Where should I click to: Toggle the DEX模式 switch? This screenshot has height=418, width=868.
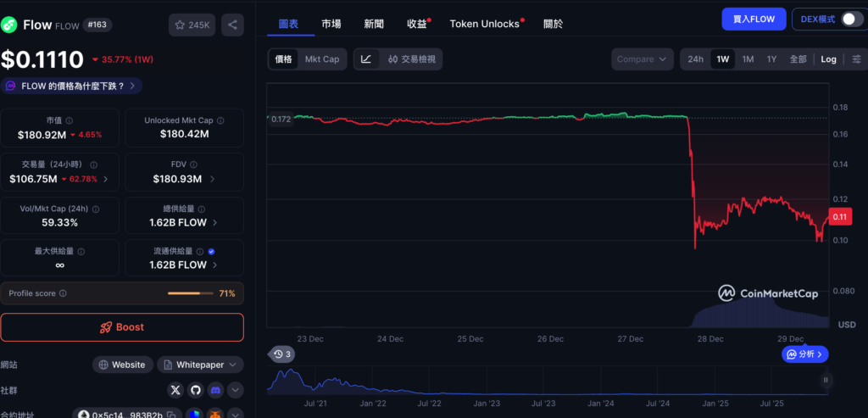[x=851, y=20]
